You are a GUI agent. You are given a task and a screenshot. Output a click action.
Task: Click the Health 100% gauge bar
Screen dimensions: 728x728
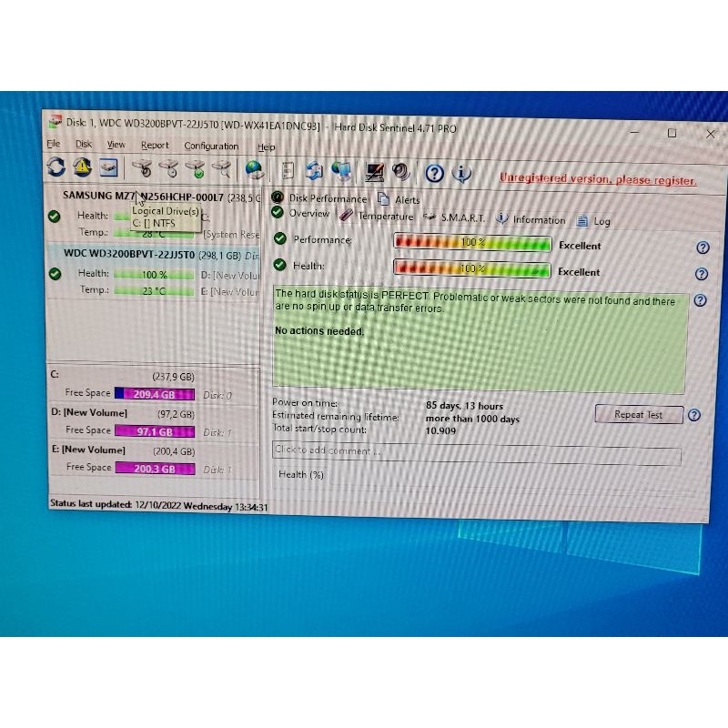pos(471,268)
